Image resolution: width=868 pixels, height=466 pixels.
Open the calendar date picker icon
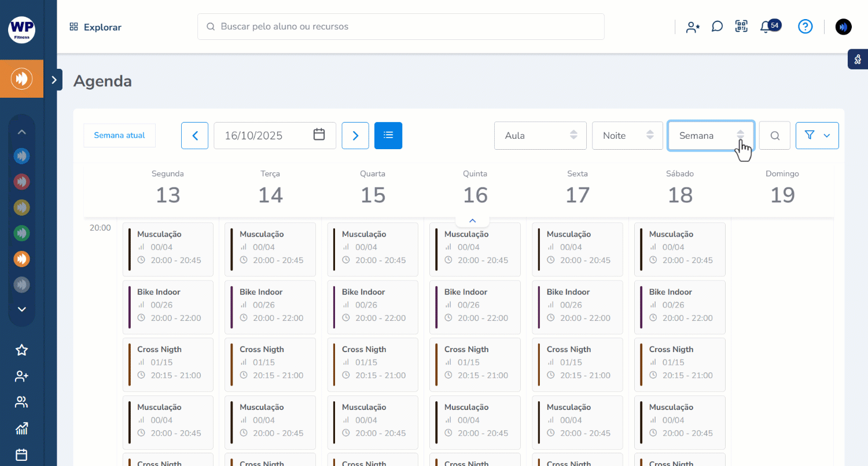pyautogui.click(x=319, y=135)
